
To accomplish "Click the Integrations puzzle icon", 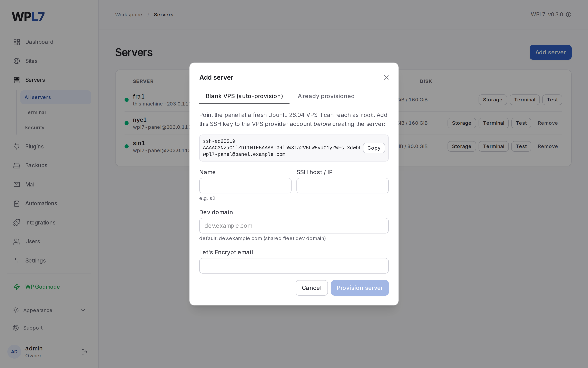I will pos(17,222).
